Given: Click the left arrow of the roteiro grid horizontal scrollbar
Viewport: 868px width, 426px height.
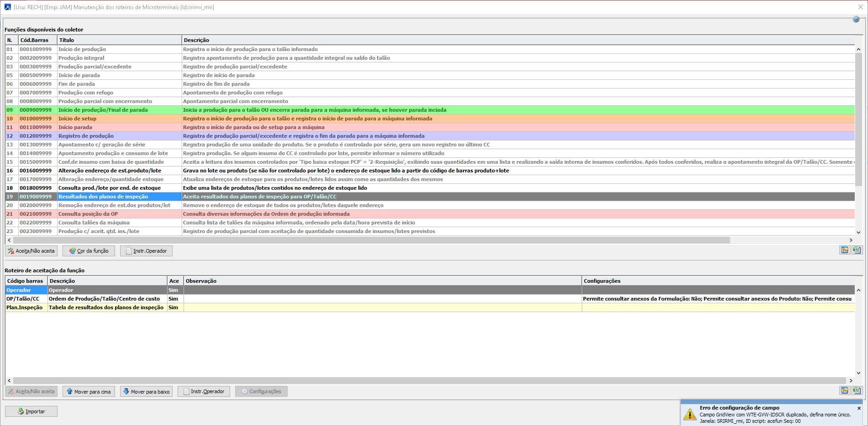Looking at the screenshot, I should pyautogui.click(x=9, y=380).
